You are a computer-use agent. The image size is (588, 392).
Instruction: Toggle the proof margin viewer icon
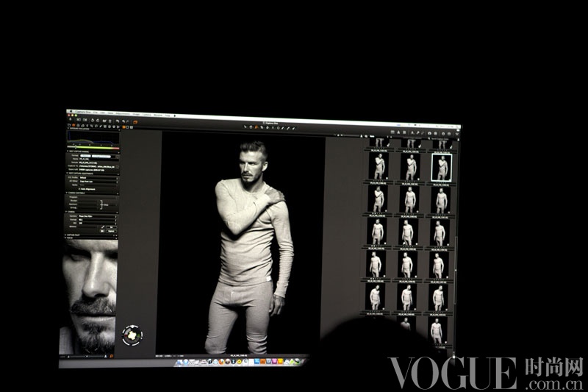pyautogui.click(x=132, y=127)
